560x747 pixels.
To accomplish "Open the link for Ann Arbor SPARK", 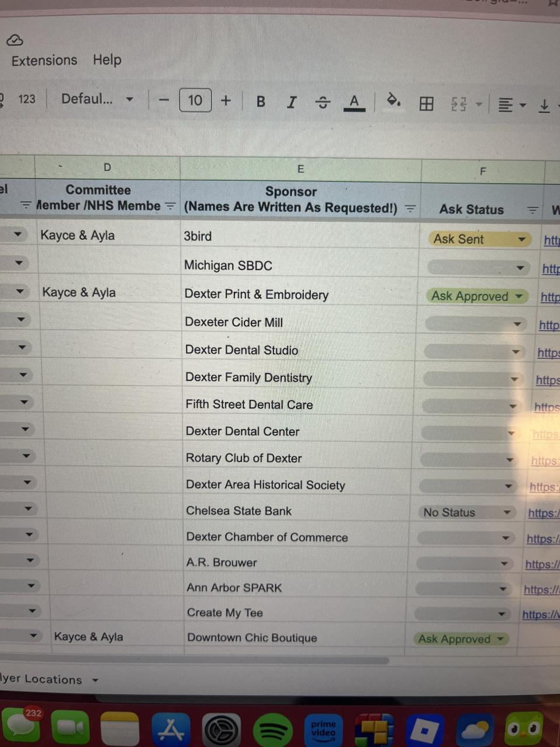I will pos(541,589).
